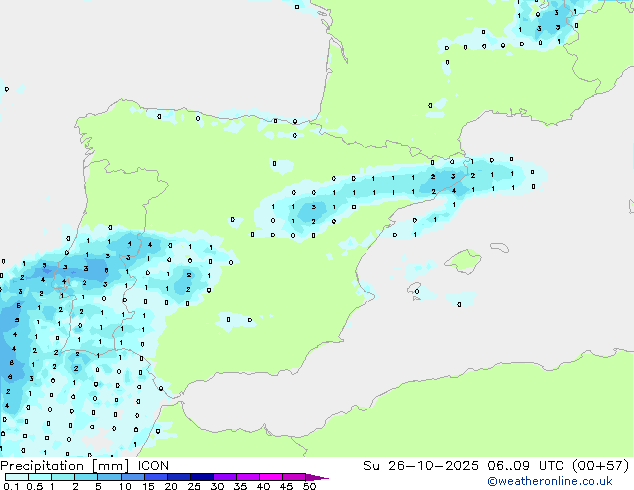Click the '(00+57)' forecast offset text

coord(601,466)
